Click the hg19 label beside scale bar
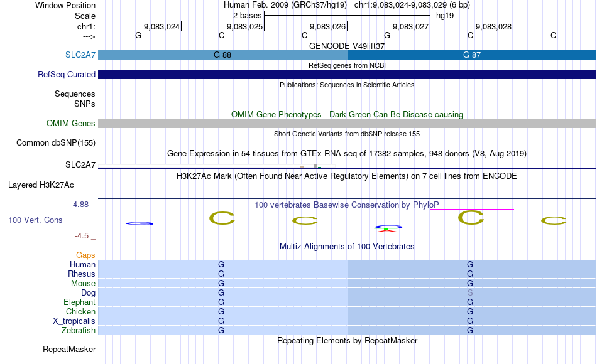 (x=445, y=16)
